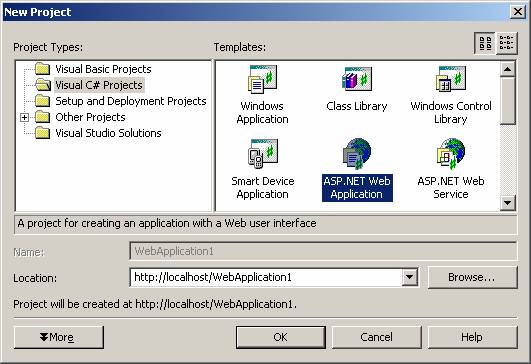Click the 'Class Library' label text
Screen dimensions: 531x364
pos(357,106)
